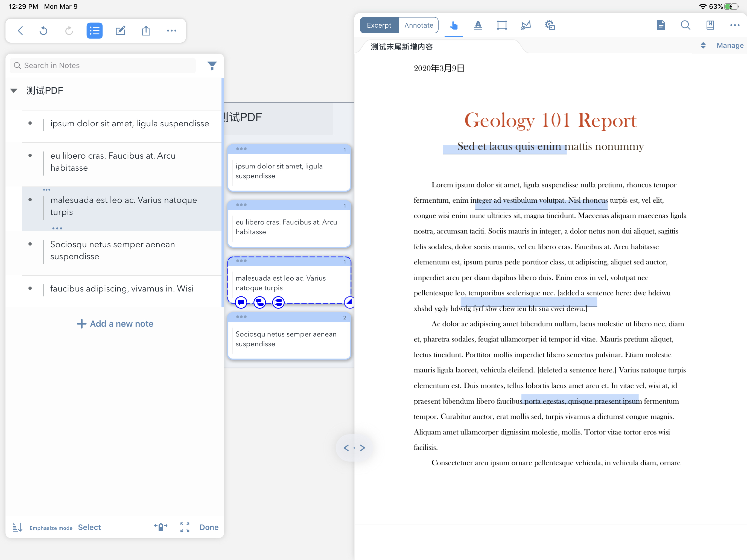Toggle Emphasize mode
Screen dimensions: 747x560
[51, 528]
